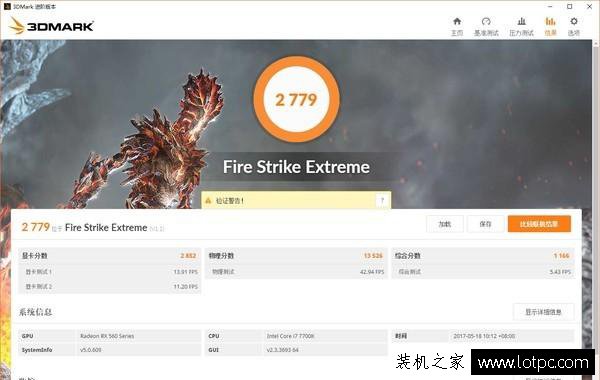
Task: Go to the Home (主页) tab icon
Action: [457, 21]
